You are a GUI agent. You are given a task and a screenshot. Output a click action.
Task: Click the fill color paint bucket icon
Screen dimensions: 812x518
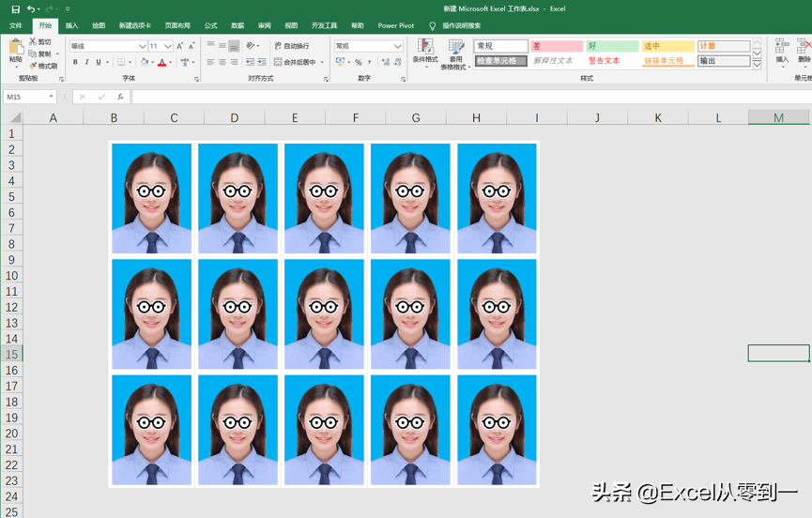coord(145,62)
